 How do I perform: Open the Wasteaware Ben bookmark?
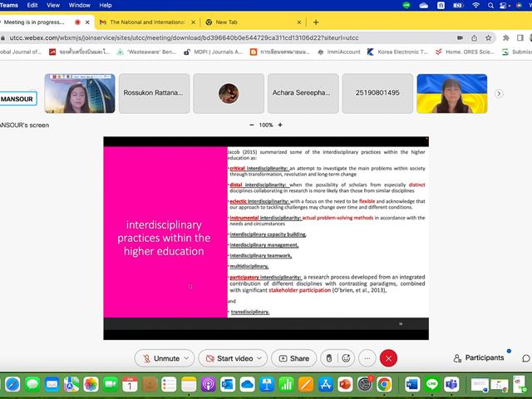tap(146, 52)
